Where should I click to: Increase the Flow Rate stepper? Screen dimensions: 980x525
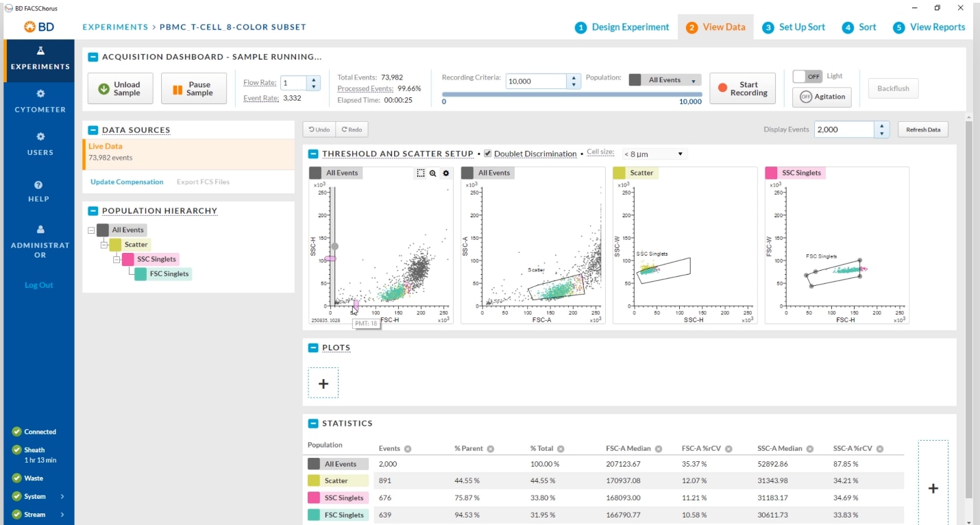(314, 80)
